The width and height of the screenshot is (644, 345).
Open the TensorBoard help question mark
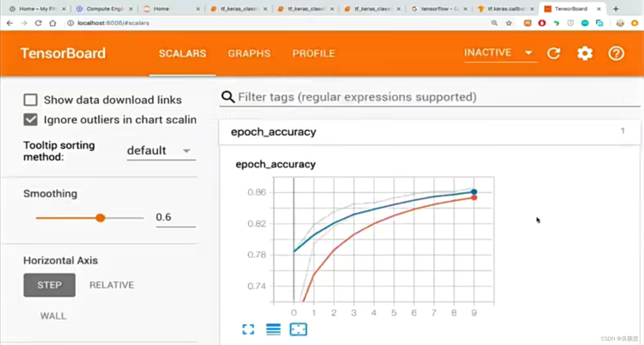[616, 53]
